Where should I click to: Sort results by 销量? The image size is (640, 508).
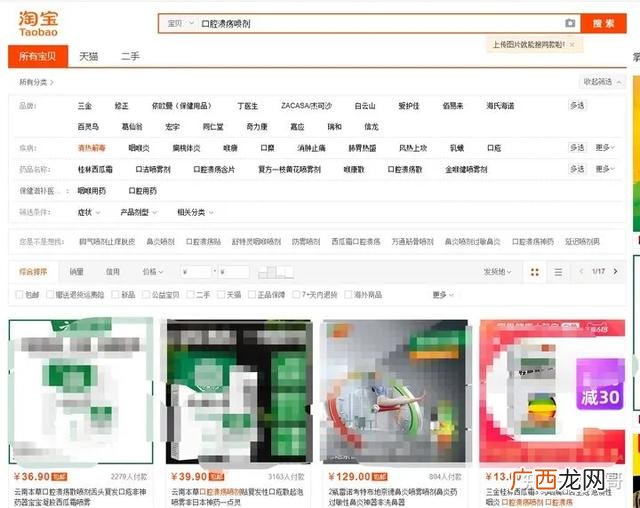coord(76,272)
